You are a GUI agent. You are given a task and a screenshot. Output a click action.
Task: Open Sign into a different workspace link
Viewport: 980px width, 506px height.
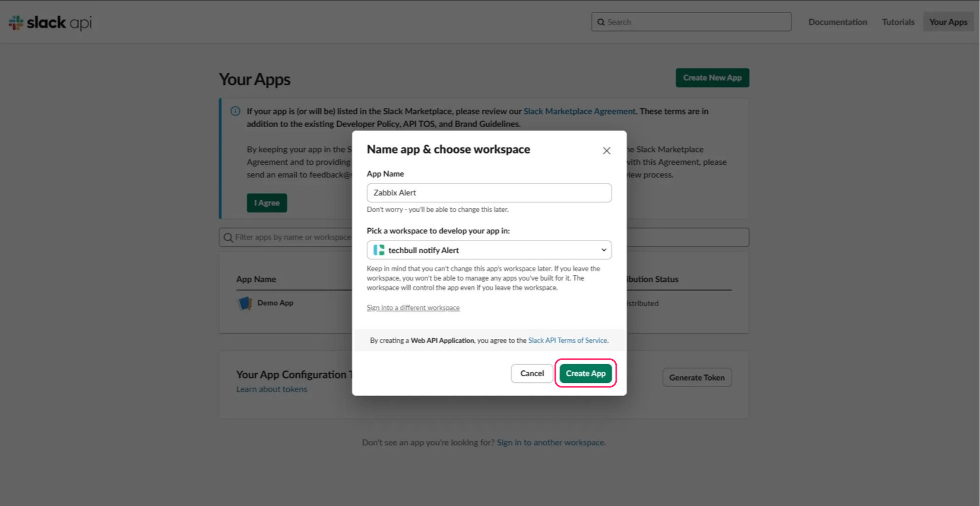[413, 308]
